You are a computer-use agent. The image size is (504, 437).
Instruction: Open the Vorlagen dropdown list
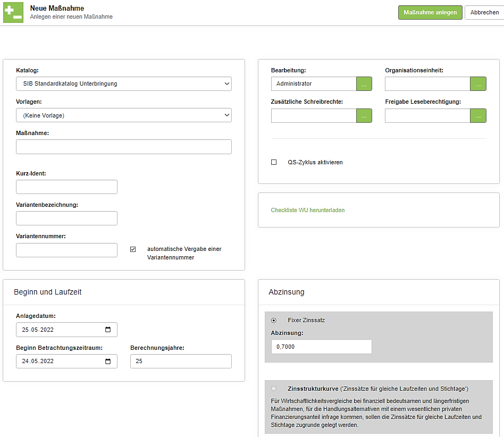123,115
